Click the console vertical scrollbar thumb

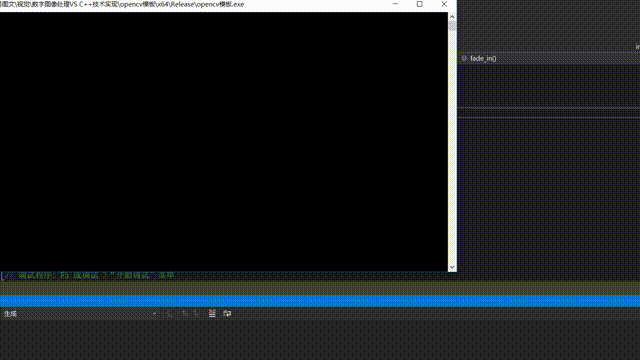tap(452, 26)
